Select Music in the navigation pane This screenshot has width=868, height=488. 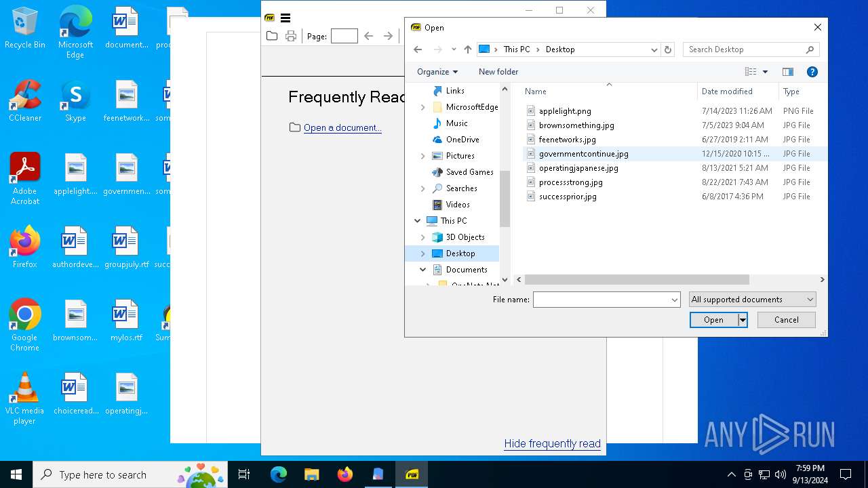pos(456,123)
